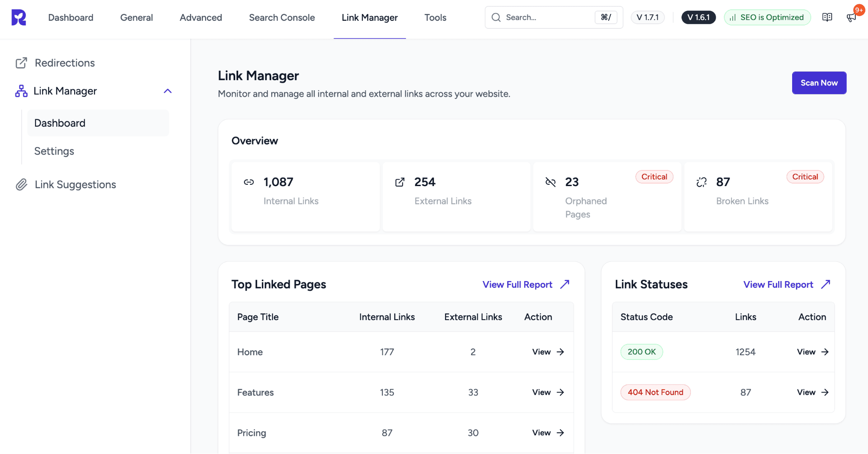This screenshot has height=454, width=868.
Task: Click the Page Title column header
Action: point(258,317)
